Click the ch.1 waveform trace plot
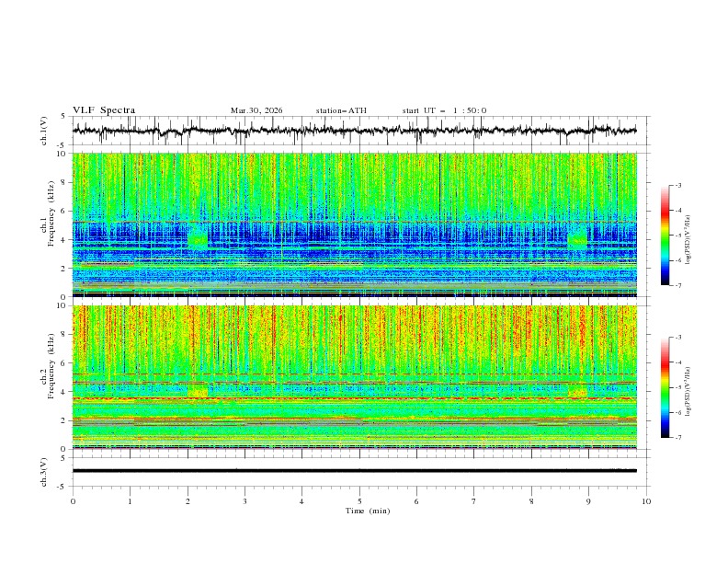 (x=354, y=131)
